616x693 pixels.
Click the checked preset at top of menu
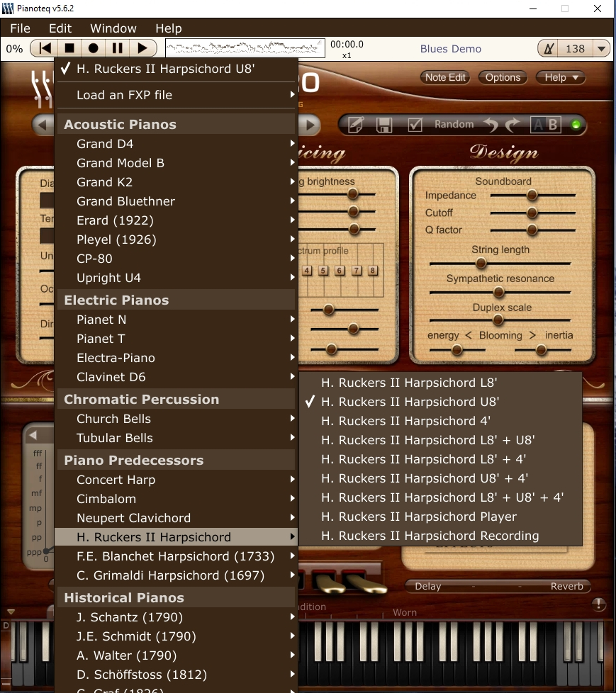tap(176, 69)
